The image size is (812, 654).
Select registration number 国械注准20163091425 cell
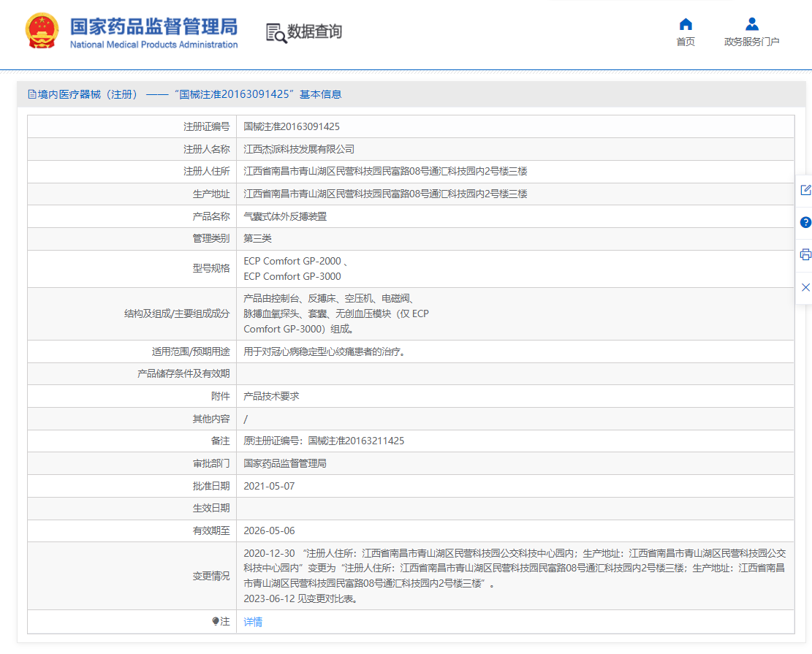pos(292,127)
